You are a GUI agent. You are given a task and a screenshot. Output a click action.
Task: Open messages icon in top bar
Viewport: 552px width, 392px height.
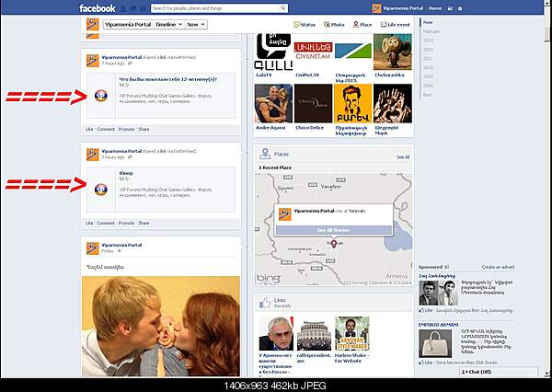tap(133, 8)
